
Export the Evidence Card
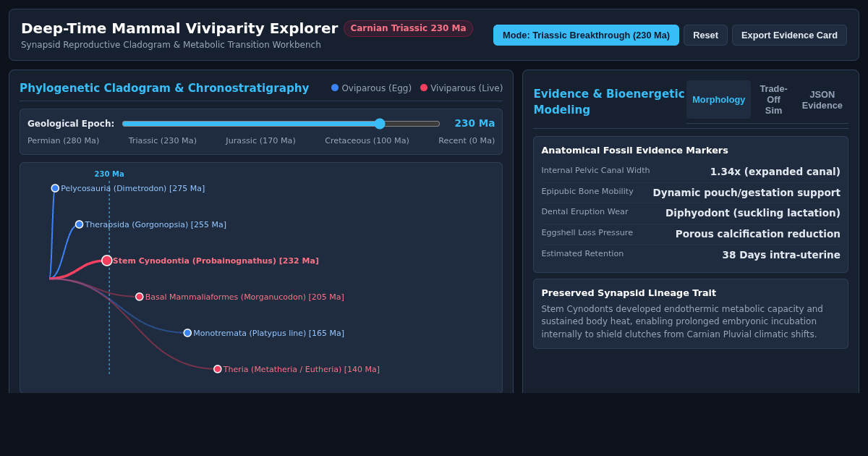click(789, 35)
